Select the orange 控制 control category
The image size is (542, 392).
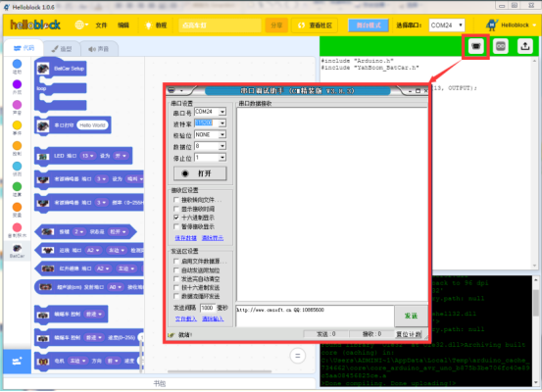[x=17, y=148]
